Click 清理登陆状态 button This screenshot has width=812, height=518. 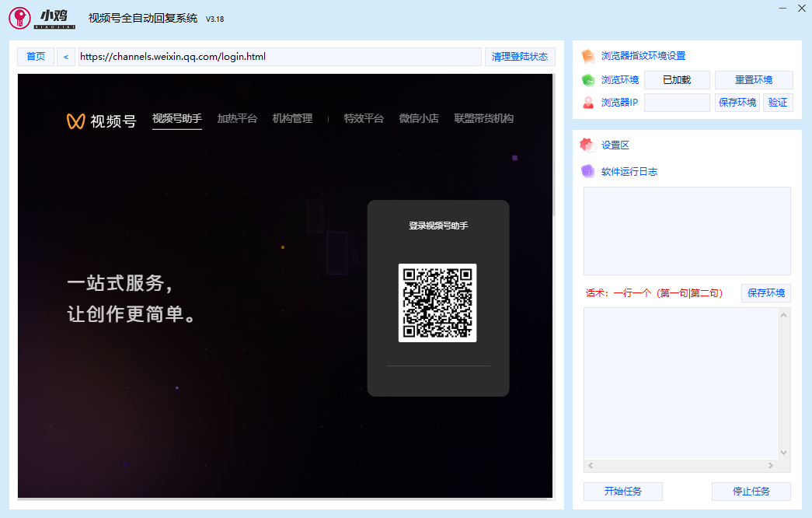point(520,57)
